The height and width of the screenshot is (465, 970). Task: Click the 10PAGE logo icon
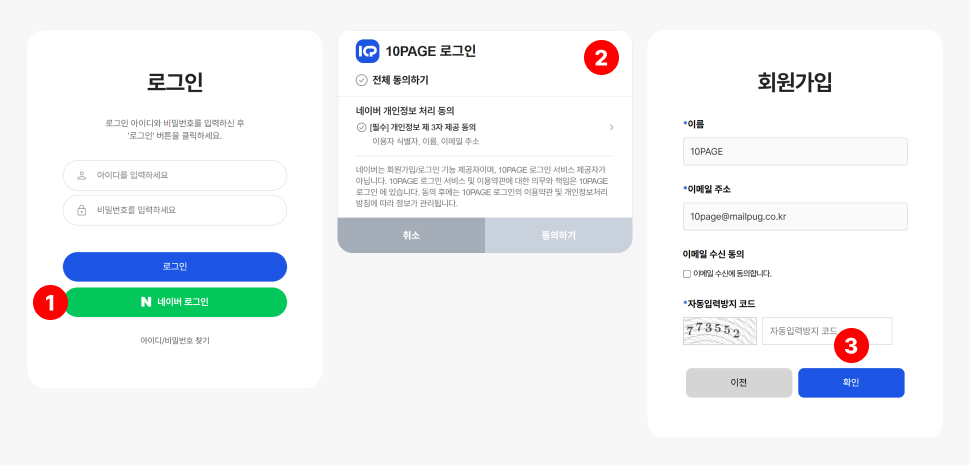tap(367, 50)
